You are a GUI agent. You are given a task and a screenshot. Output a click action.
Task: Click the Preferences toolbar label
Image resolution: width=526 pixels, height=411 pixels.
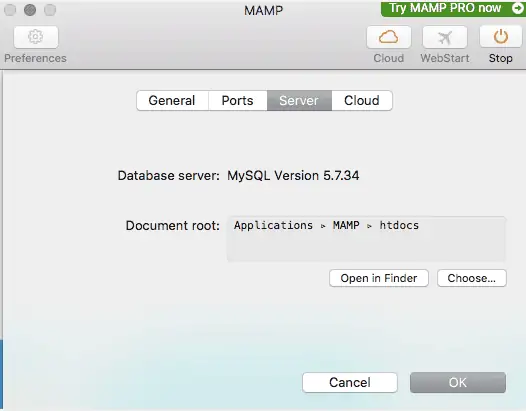(35, 58)
